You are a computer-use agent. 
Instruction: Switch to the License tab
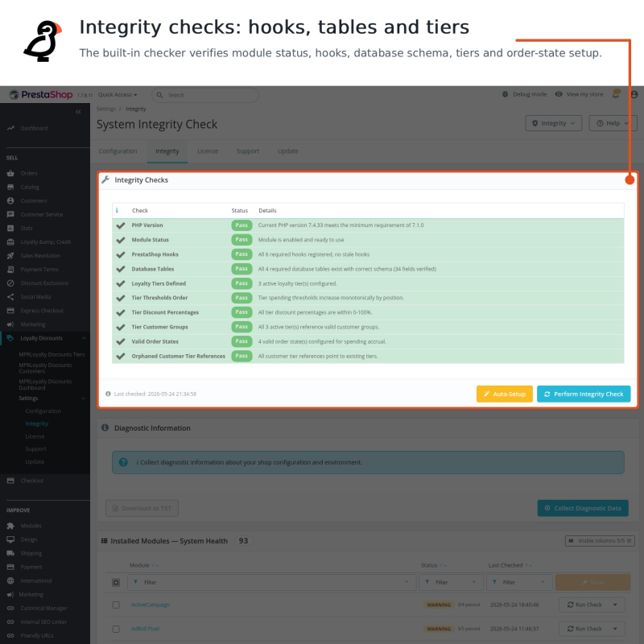pyautogui.click(x=208, y=151)
